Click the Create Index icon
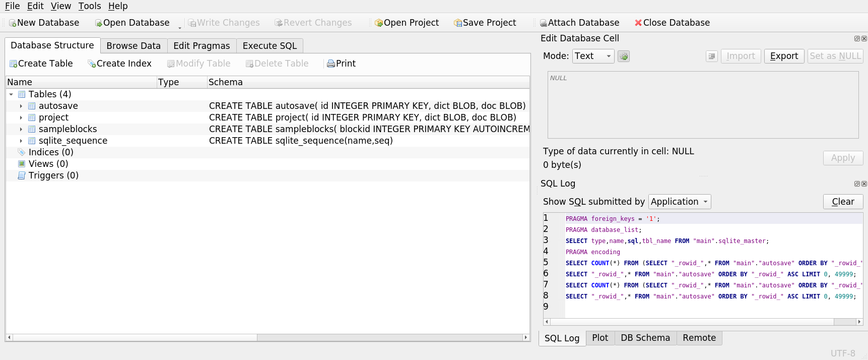 (x=92, y=64)
